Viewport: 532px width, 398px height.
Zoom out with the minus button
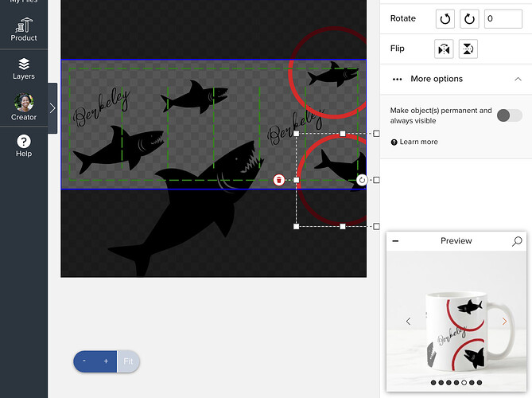tap(84, 361)
